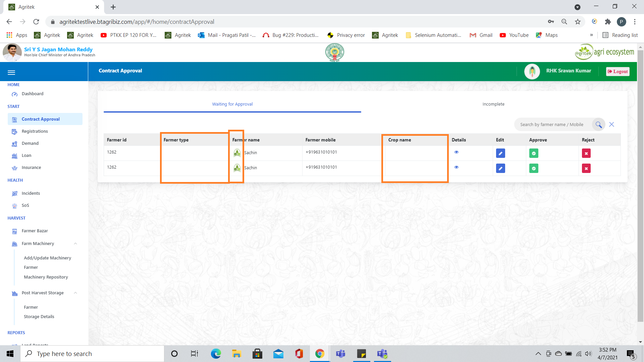Click Crop name column header
Screen dimensions: 644x362
click(399, 140)
